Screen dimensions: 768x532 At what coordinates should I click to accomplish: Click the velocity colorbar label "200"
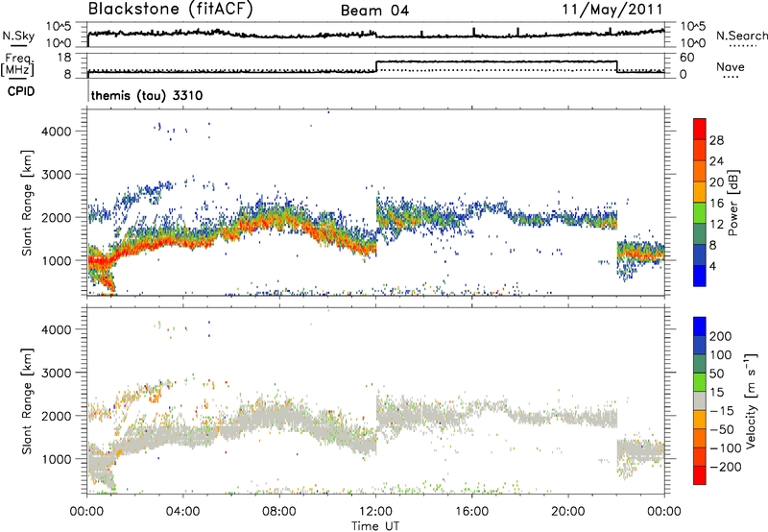[721, 336]
